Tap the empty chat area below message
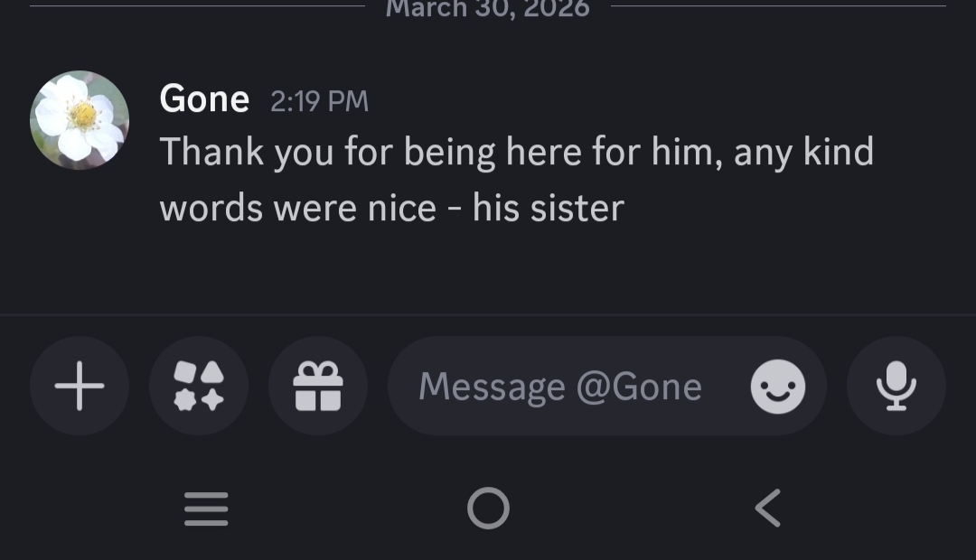This screenshot has height=560, width=976. (488, 271)
